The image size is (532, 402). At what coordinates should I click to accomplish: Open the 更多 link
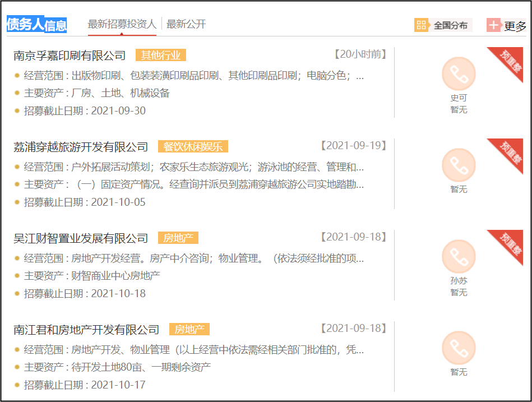pyautogui.click(x=515, y=26)
